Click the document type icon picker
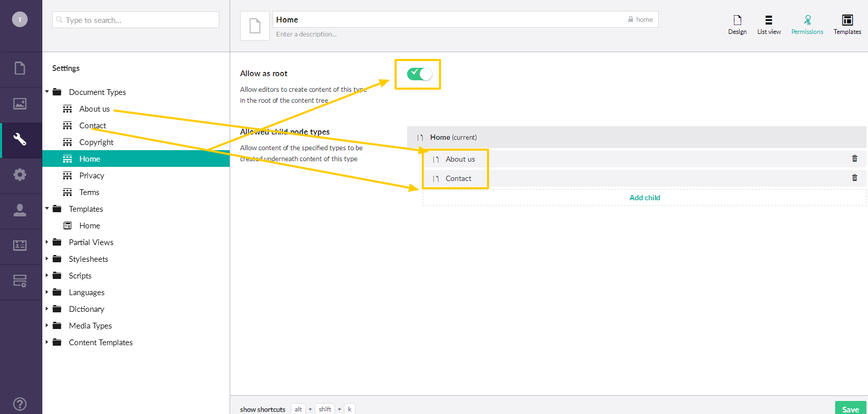The image size is (868, 414). [x=255, y=26]
